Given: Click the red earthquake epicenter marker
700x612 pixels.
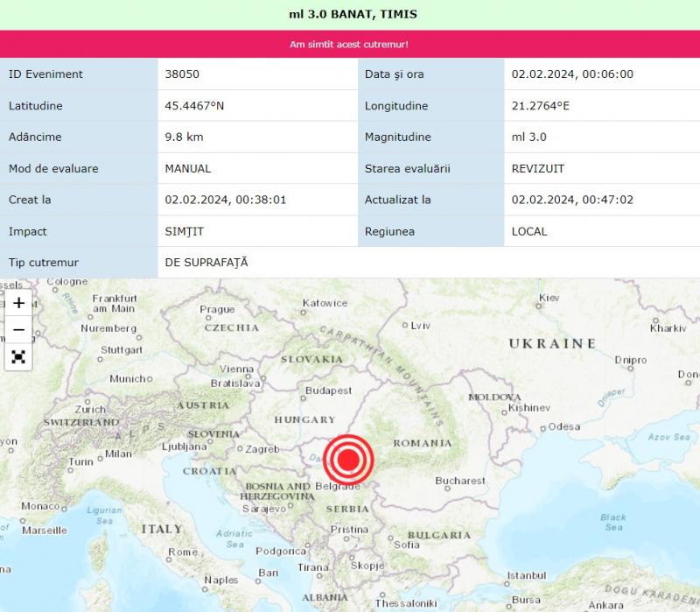Looking at the screenshot, I should pyautogui.click(x=348, y=459).
